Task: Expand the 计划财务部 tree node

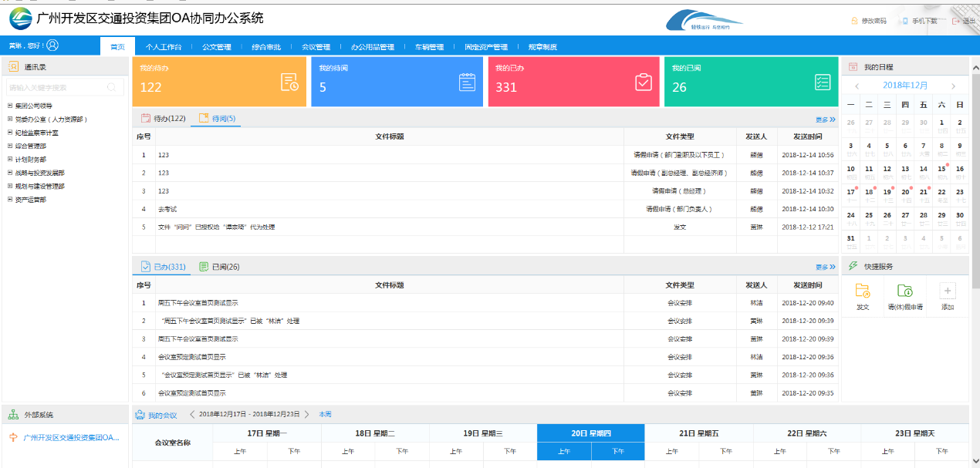Action: coord(10,160)
